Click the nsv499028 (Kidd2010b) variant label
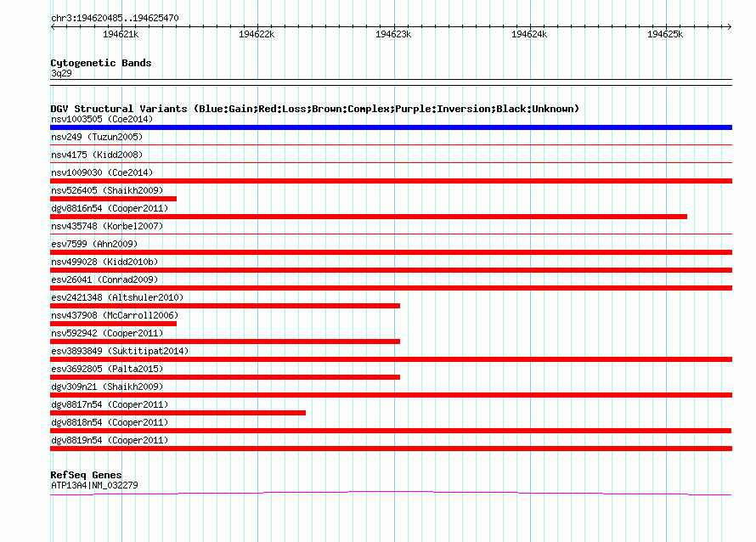 (x=104, y=262)
